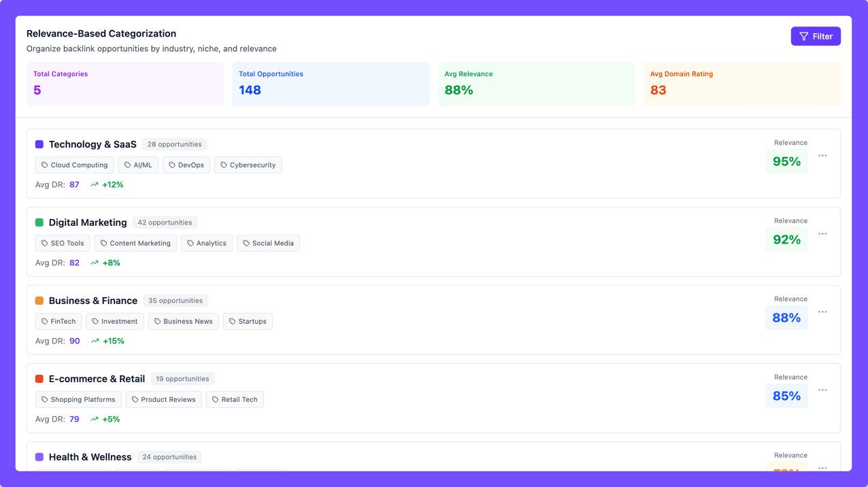Open the Health & Wellness options menu

pos(822,468)
